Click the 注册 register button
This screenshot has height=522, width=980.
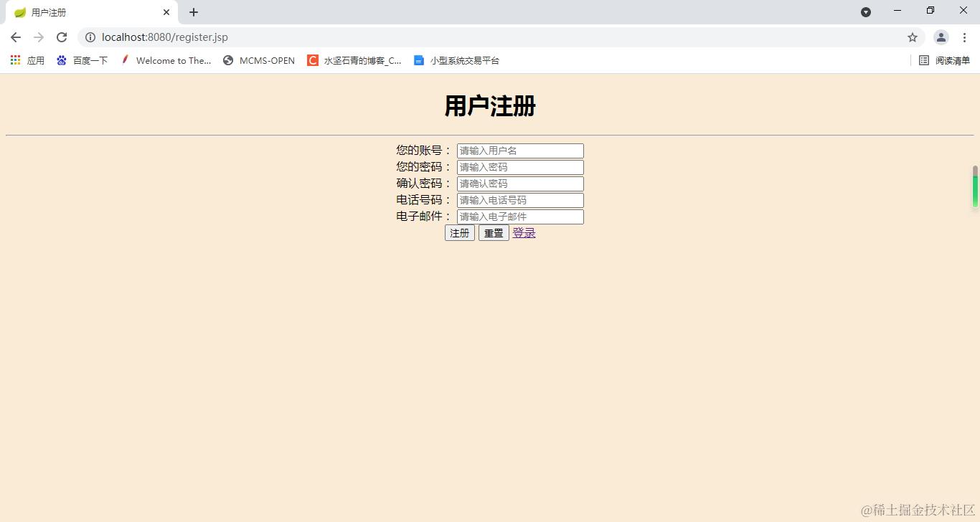tap(459, 232)
